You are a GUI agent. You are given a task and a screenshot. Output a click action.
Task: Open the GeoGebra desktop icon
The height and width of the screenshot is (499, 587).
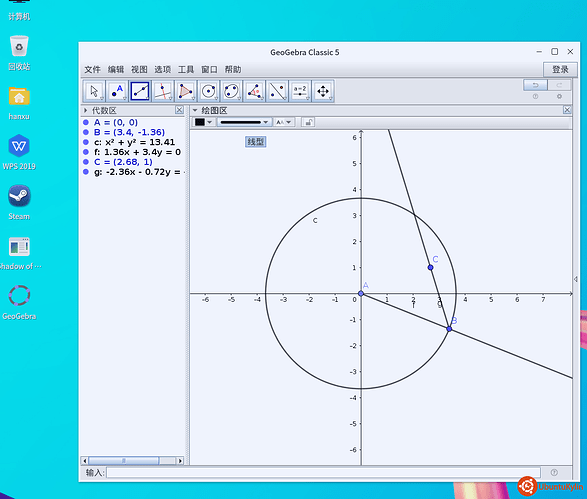coord(19,302)
